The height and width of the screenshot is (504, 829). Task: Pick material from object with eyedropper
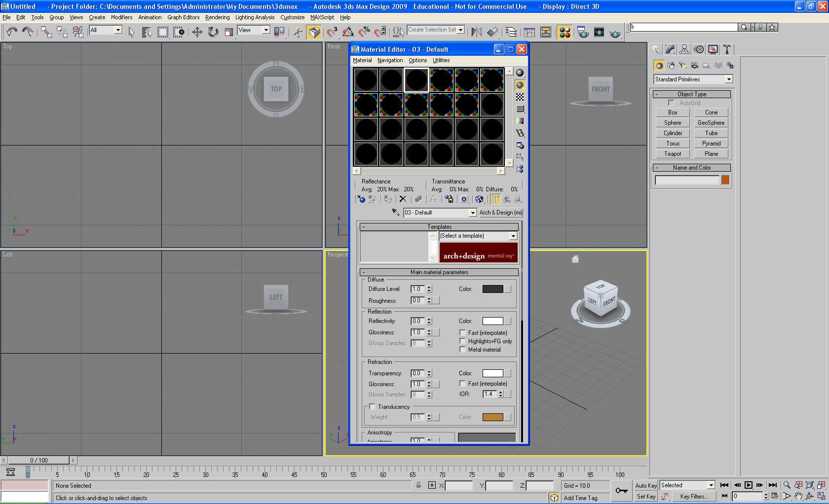click(x=395, y=213)
